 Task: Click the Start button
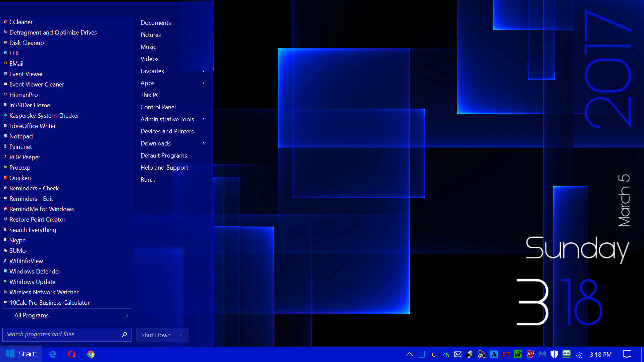point(21,354)
